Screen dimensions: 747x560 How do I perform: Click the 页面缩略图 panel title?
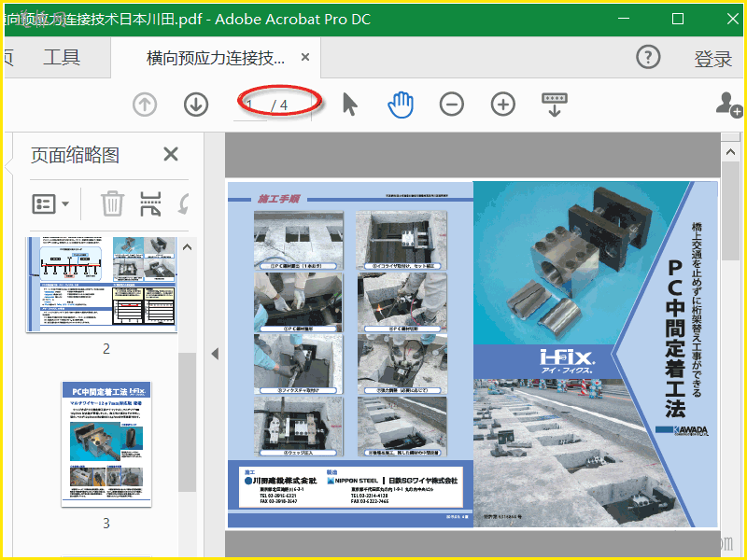75,155
